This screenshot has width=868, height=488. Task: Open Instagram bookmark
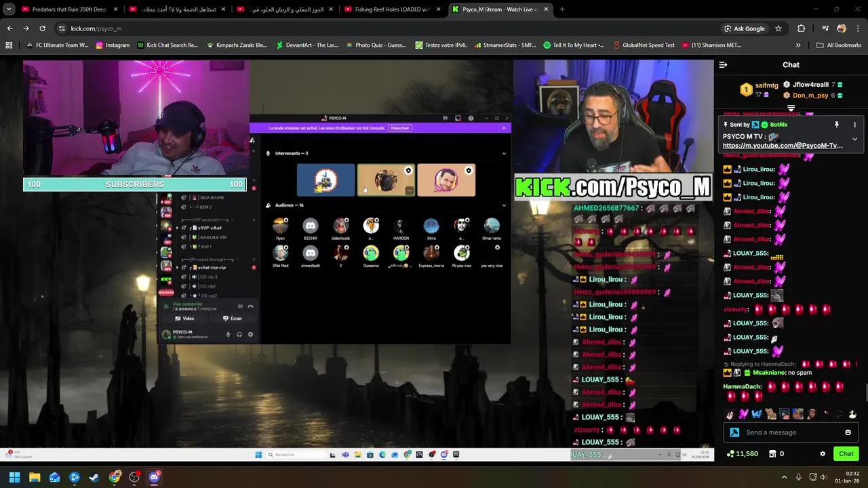[x=113, y=45]
